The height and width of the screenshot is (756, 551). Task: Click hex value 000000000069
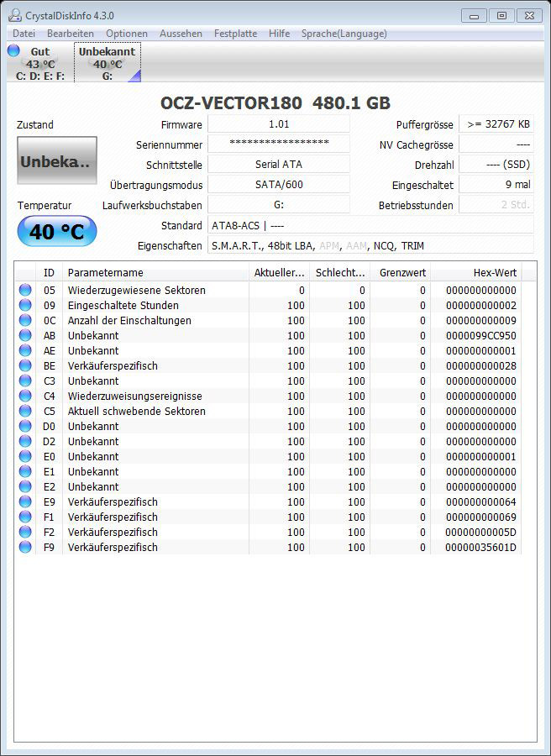(480, 517)
